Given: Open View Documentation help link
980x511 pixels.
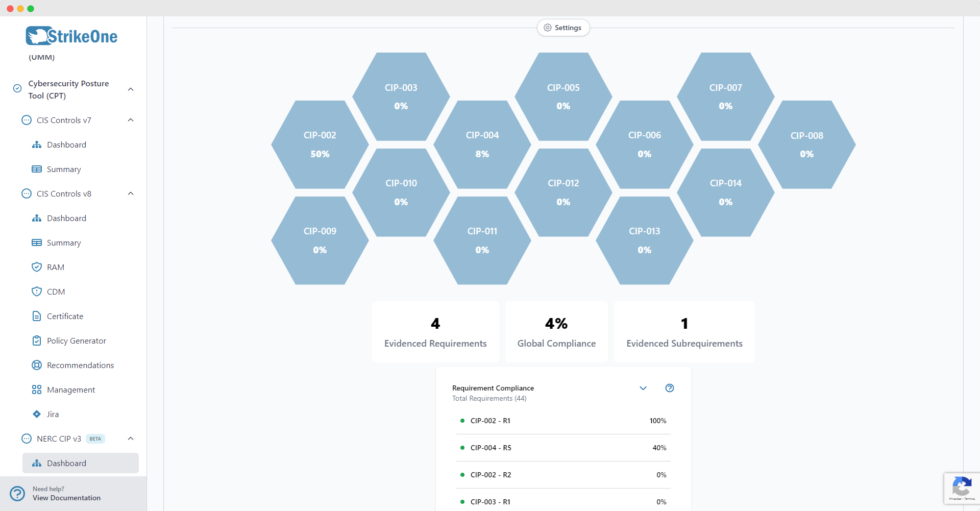Looking at the screenshot, I should 66,498.
